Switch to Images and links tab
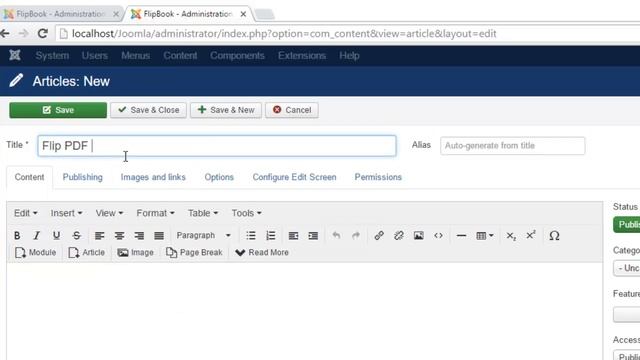The image size is (640, 360). (153, 177)
